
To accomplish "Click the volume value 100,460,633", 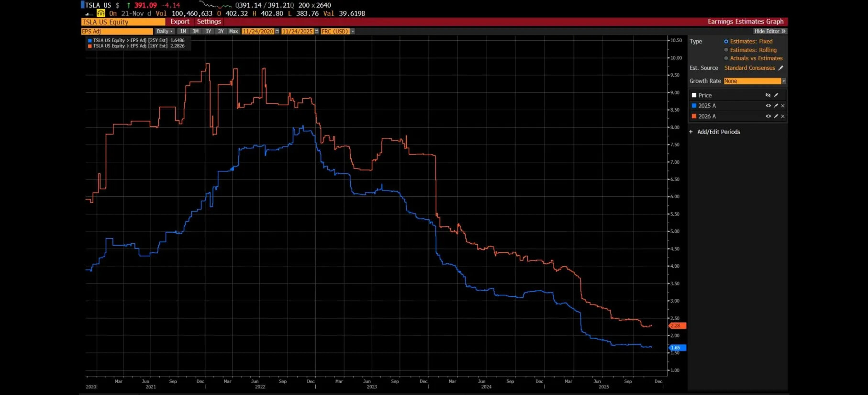I will [x=192, y=13].
